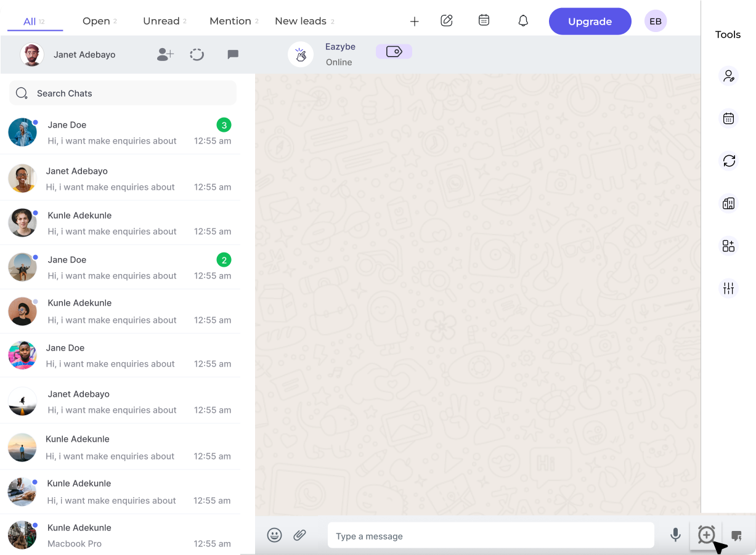Open the building company tool icon

click(x=729, y=203)
